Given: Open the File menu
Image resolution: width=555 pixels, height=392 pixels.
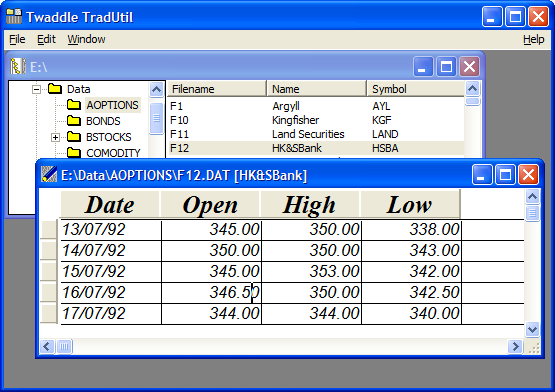Looking at the screenshot, I should pyautogui.click(x=17, y=39).
